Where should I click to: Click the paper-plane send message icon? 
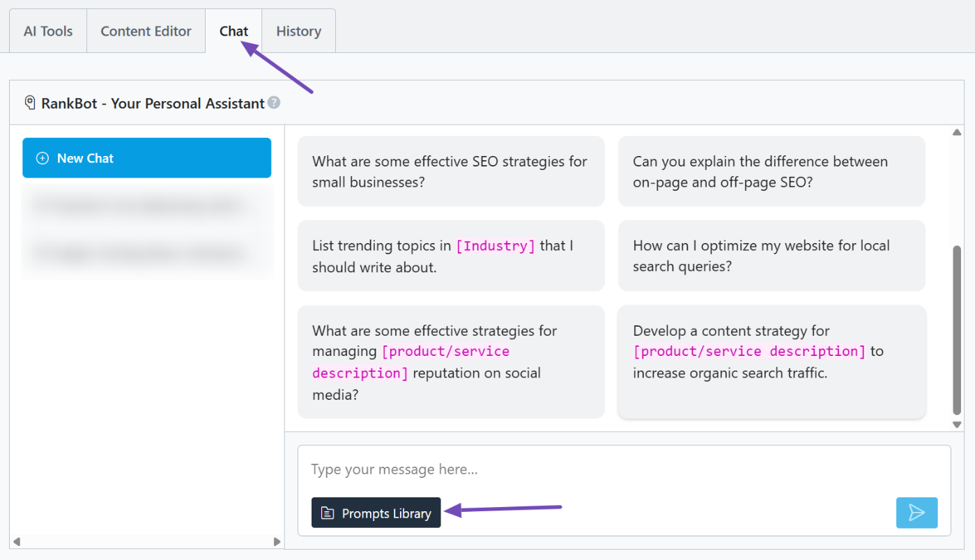[x=916, y=513]
